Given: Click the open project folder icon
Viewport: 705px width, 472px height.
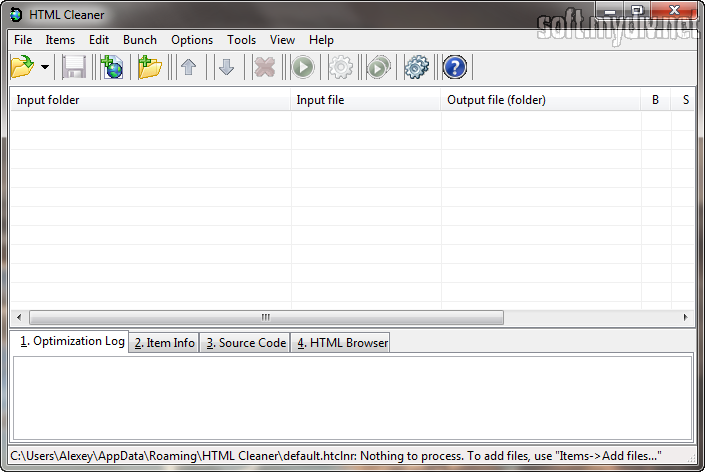Looking at the screenshot, I should pyautogui.click(x=22, y=68).
